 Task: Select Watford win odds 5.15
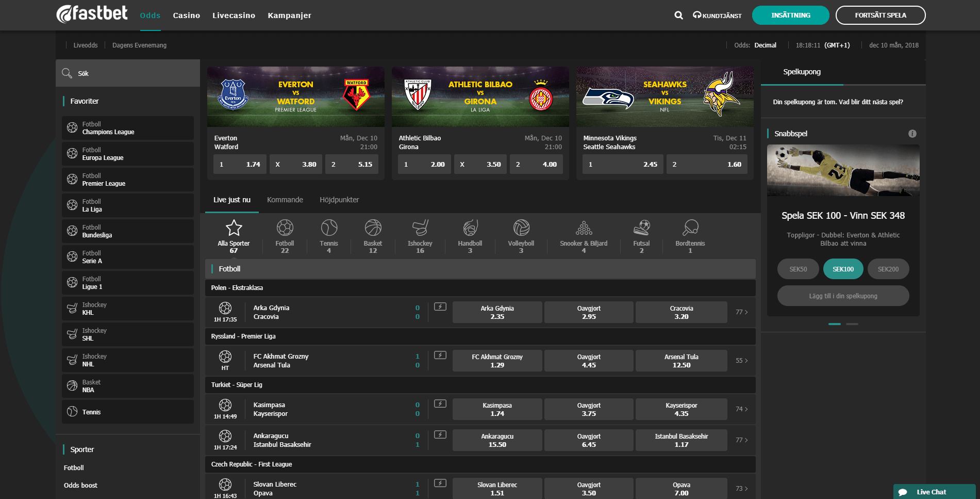coord(352,164)
